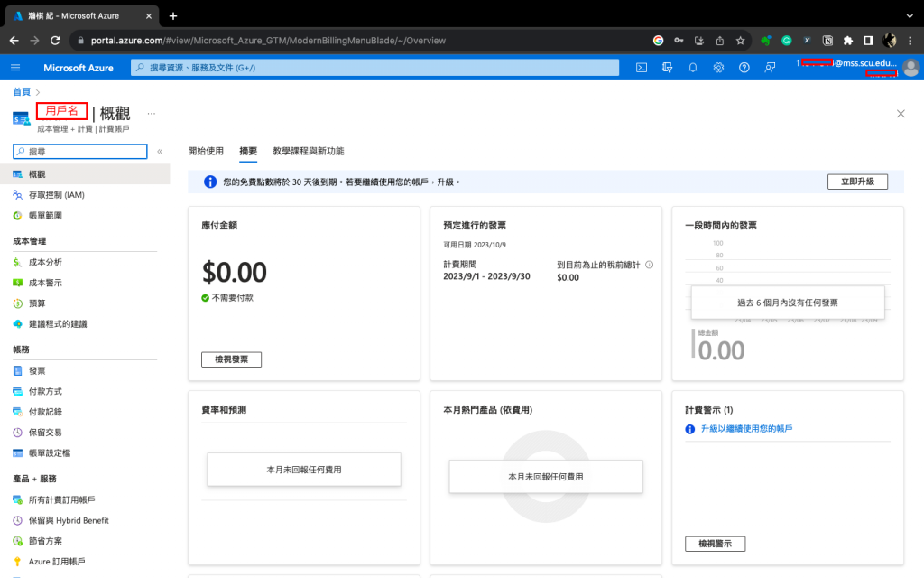This screenshot has width=924, height=578.
Task: Click the 檢視警示 button
Action: 715,544
